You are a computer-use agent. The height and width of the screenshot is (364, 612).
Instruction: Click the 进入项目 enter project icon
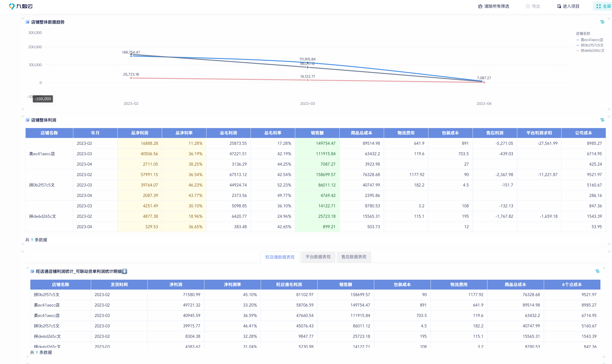point(559,6)
